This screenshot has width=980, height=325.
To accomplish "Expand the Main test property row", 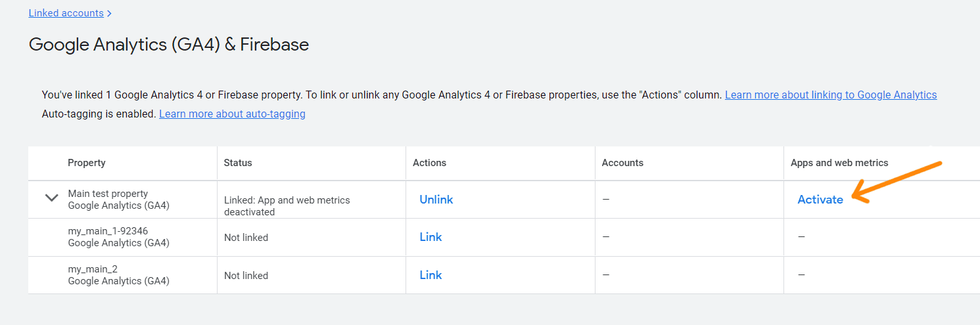I will tap(51, 198).
